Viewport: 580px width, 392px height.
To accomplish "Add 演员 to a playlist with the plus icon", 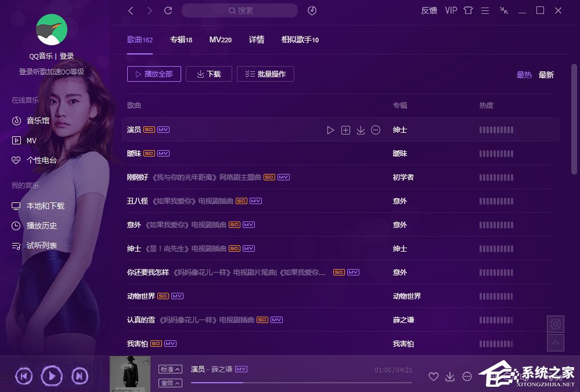I will [345, 130].
